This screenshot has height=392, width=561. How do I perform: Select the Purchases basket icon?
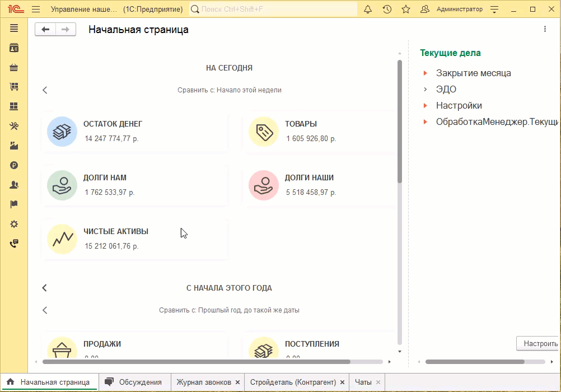(x=14, y=67)
